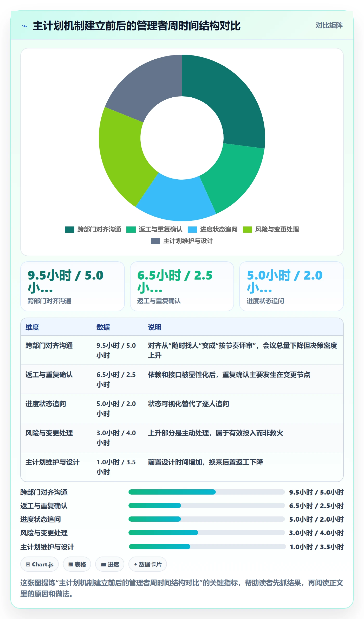Click the 跨部门对齐沟通 progress bar
The image size is (364, 619).
tap(207, 492)
